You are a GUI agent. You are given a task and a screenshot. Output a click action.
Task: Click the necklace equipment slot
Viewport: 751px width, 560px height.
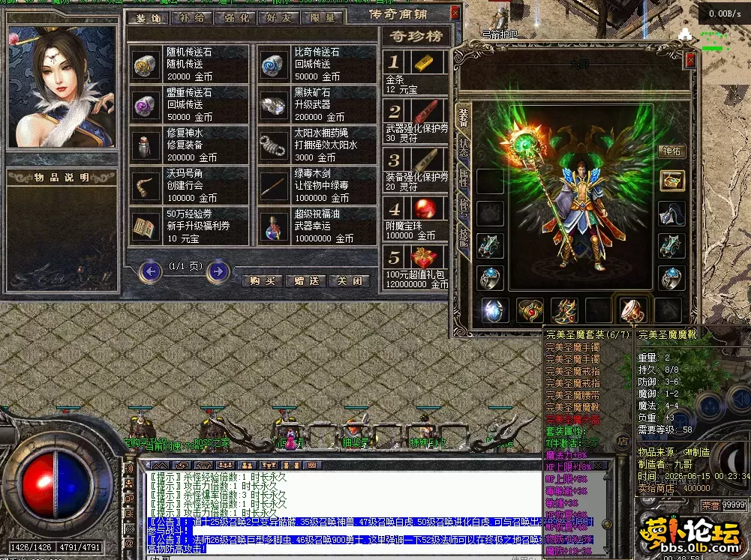[x=672, y=214]
